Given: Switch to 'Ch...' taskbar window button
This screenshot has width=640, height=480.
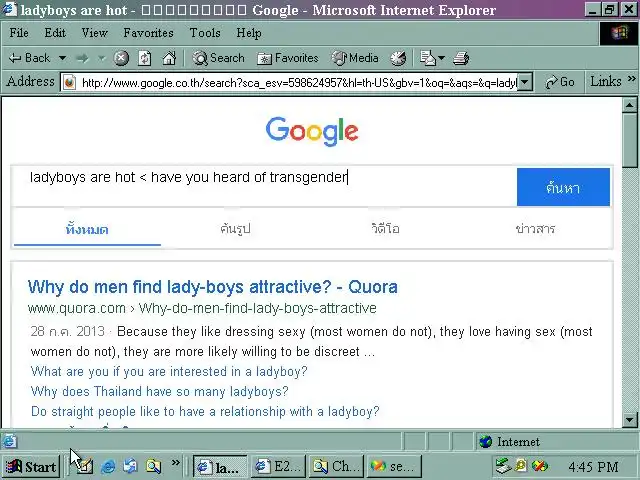Looking at the screenshot, I should tap(336, 467).
